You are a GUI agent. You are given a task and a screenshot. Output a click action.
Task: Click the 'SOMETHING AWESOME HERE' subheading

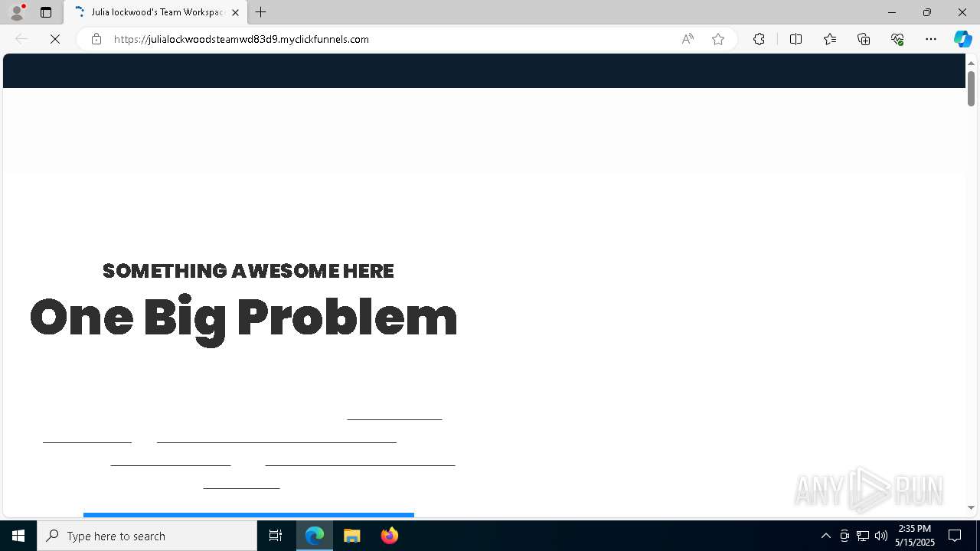[x=248, y=271]
